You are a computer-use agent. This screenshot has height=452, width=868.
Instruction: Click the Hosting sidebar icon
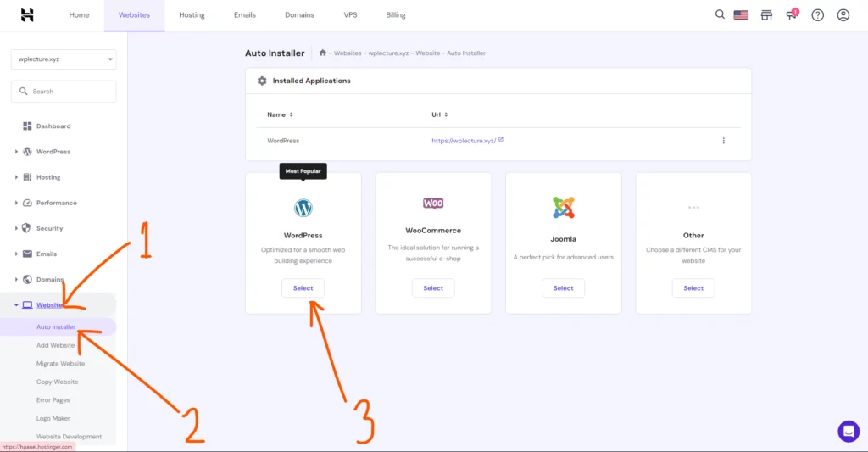coord(27,177)
